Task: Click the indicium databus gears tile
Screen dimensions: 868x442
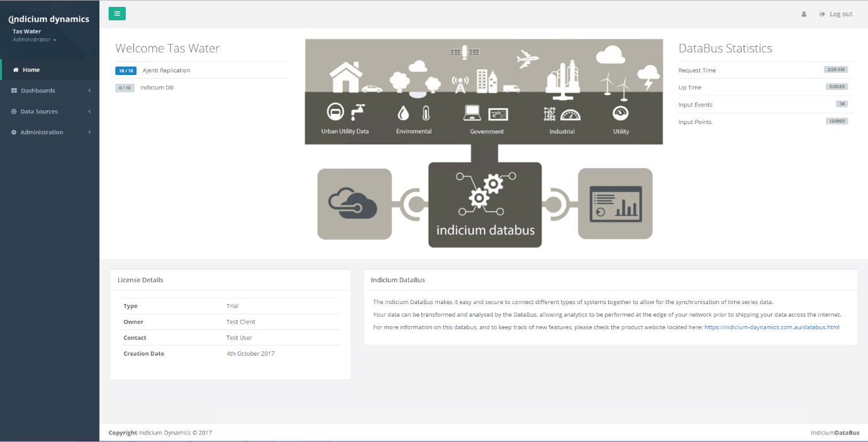Action: [485, 205]
